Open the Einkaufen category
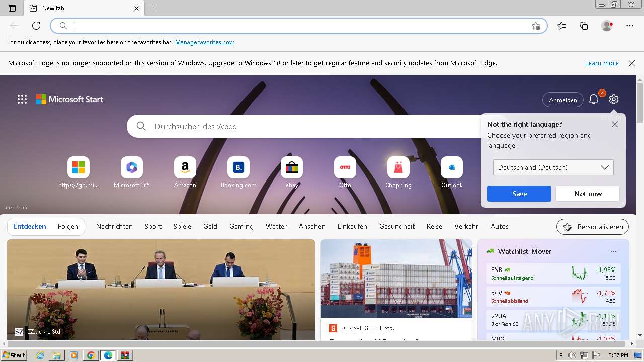The image size is (644, 362). pos(352,227)
